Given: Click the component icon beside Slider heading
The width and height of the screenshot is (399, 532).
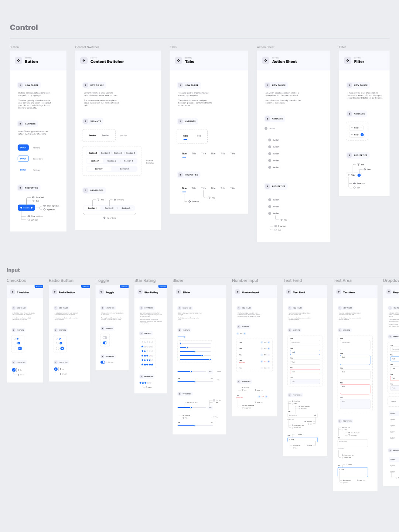Looking at the screenshot, I should click(x=178, y=292).
